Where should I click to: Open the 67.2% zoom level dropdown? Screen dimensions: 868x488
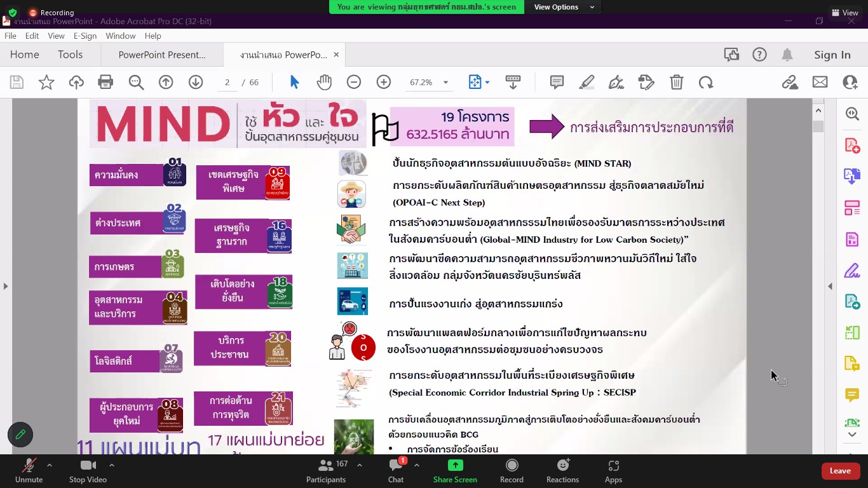[430, 82]
